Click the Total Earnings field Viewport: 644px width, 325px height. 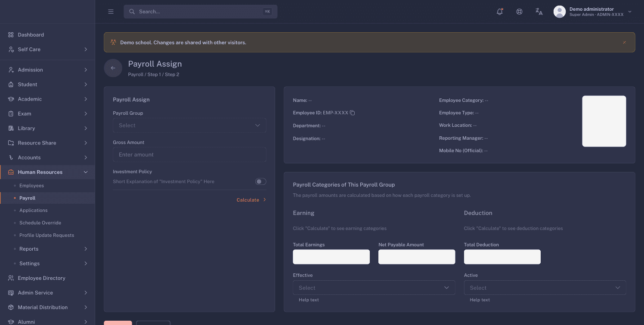pyautogui.click(x=331, y=257)
